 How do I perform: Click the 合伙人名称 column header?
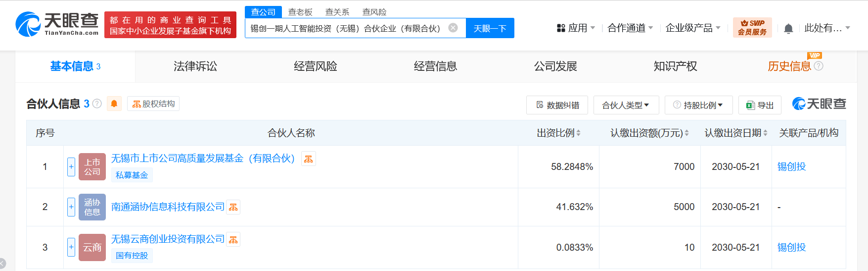[x=291, y=133]
